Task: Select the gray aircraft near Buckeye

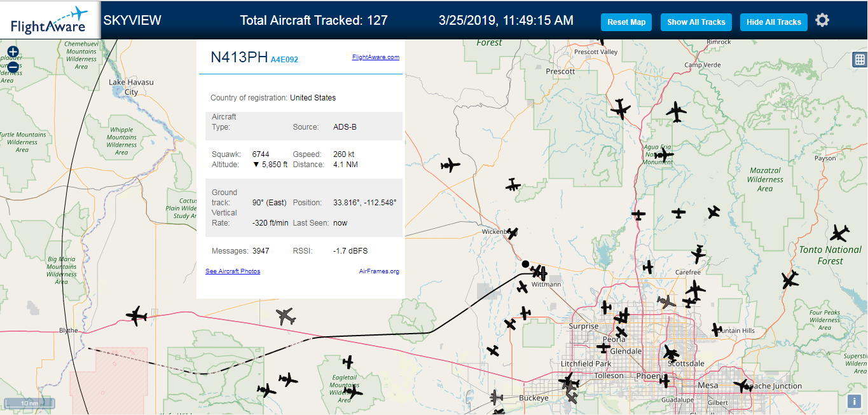Action: click(497, 398)
